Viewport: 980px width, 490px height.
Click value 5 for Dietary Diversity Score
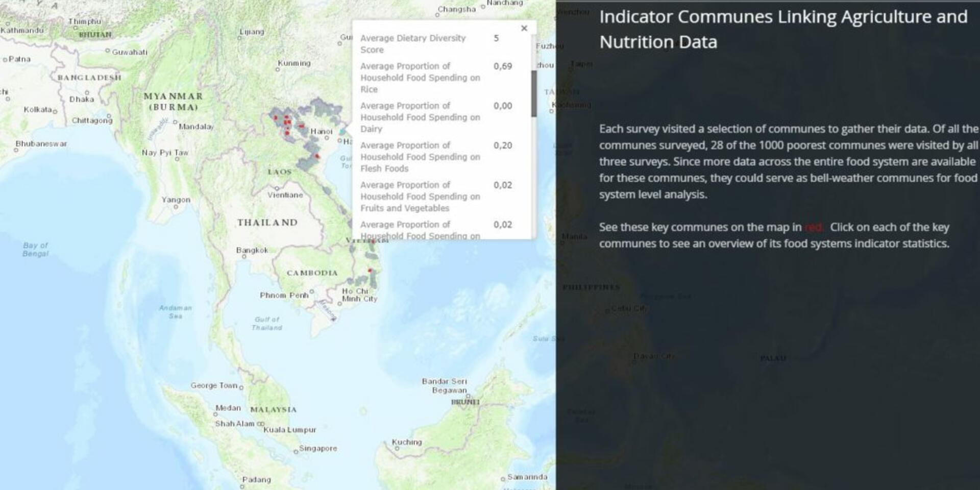496,38
